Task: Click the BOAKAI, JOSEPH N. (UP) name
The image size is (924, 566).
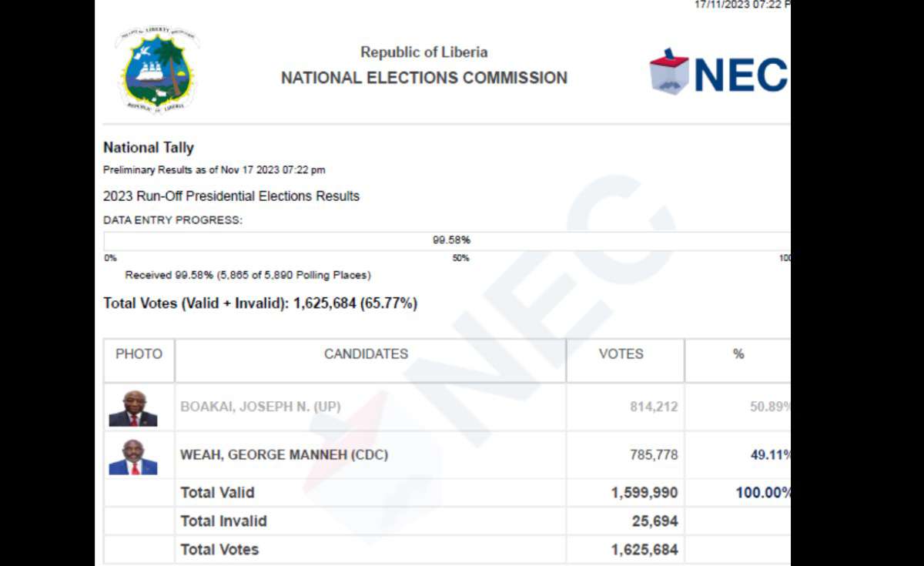Action: [x=260, y=407]
